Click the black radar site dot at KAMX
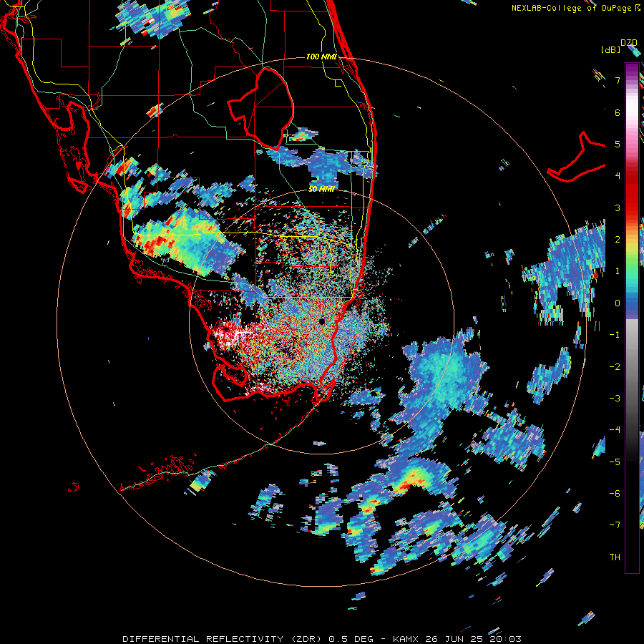This screenshot has width=644, height=644. pos(321,321)
